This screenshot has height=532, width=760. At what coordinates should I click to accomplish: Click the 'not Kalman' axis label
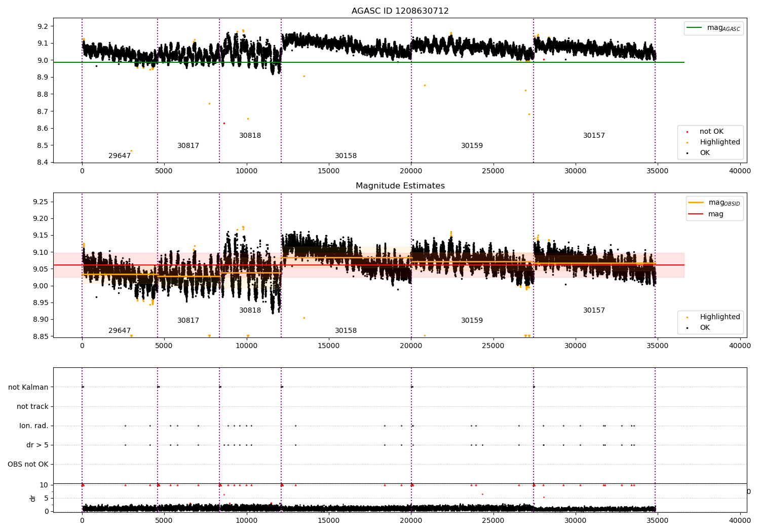tap(28, 388)
